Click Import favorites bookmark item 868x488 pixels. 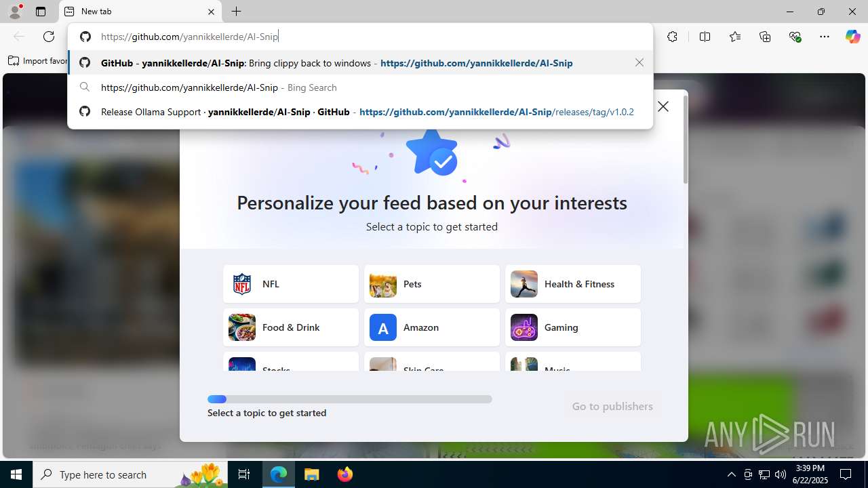38,61
